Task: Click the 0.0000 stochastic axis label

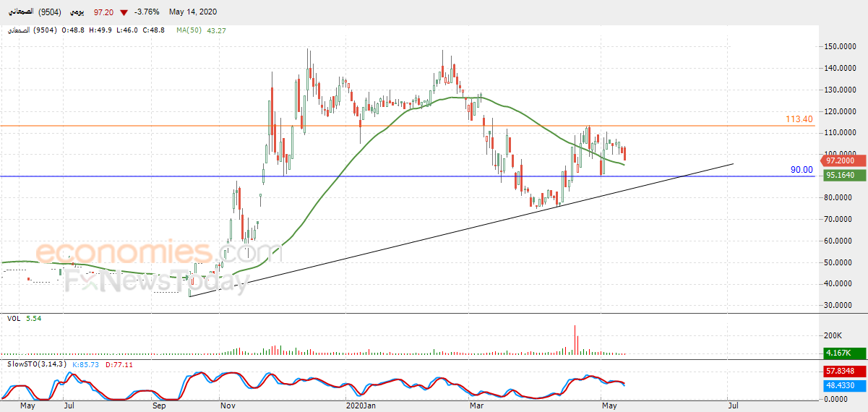Action: pos(835,399)
